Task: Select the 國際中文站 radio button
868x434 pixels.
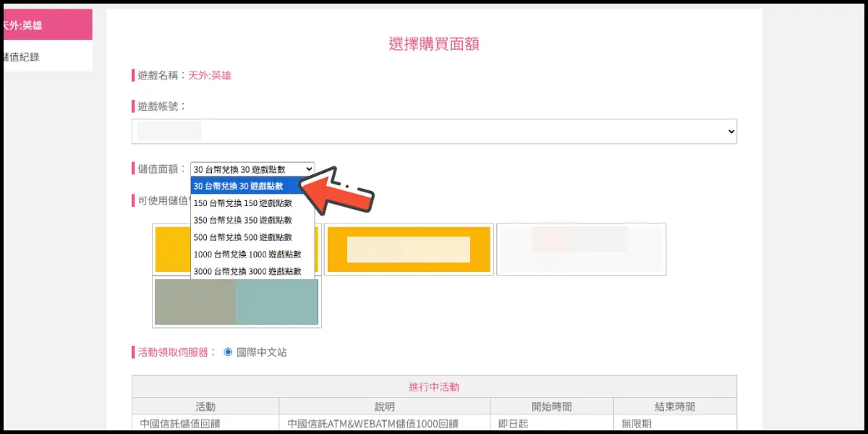Action: pos(229,352)
